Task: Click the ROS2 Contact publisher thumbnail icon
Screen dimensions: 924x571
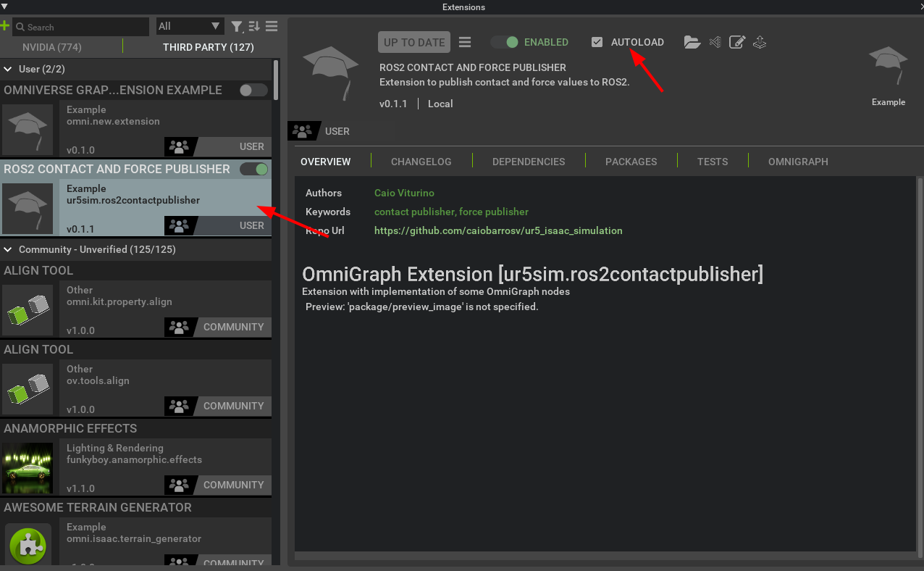Action: [28, 209]
